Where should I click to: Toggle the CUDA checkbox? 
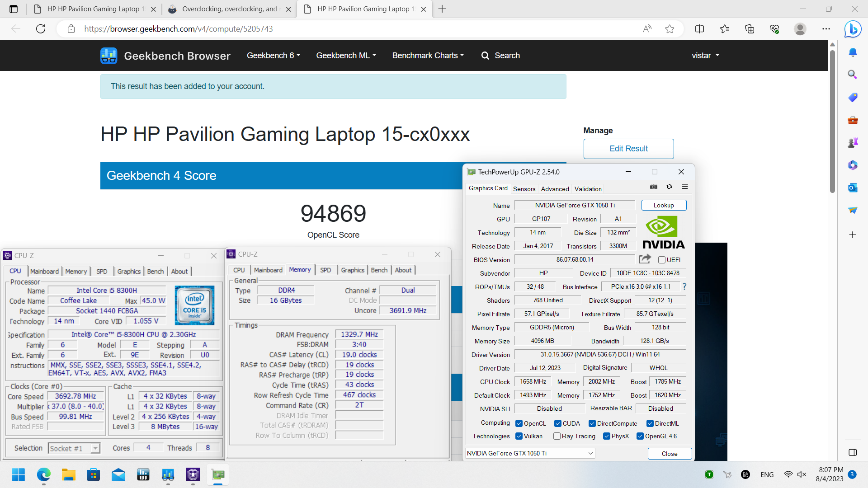(x=558, y=423)
